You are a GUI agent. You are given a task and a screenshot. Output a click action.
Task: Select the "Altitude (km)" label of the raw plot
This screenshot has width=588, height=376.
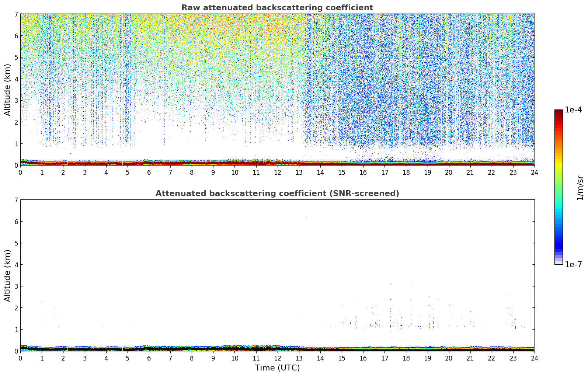tap(8, 90)
